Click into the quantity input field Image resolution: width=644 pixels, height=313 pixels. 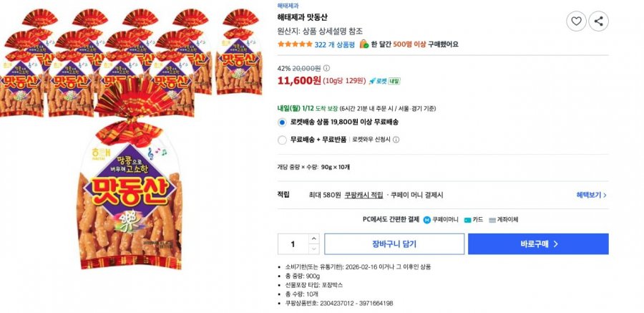[293, 244]
